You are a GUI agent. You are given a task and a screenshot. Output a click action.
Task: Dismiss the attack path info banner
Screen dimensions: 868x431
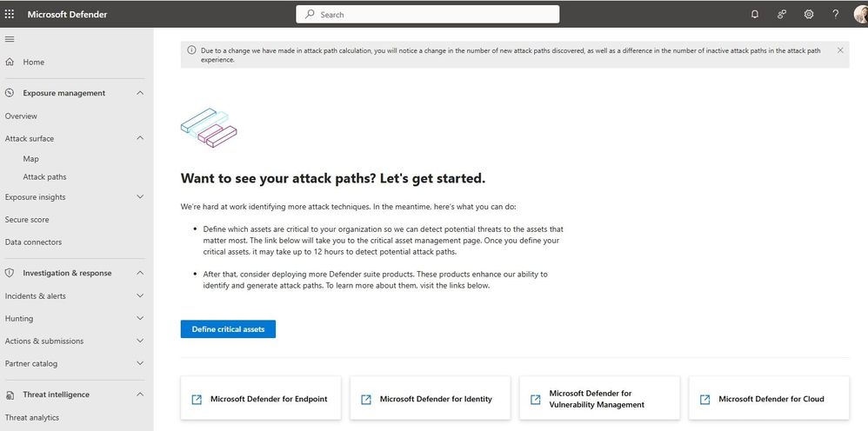(x=840, y=50)
